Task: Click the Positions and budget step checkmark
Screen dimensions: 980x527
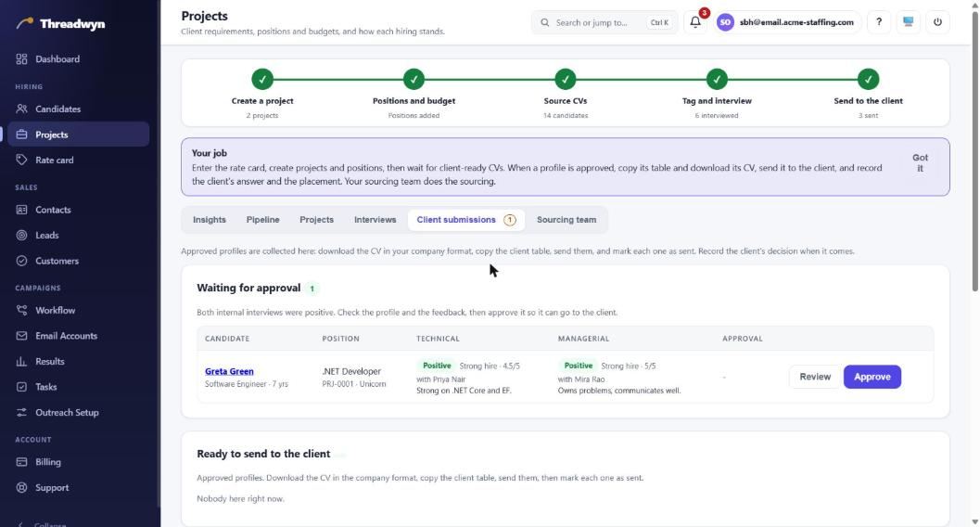Action: coord(414,80)
